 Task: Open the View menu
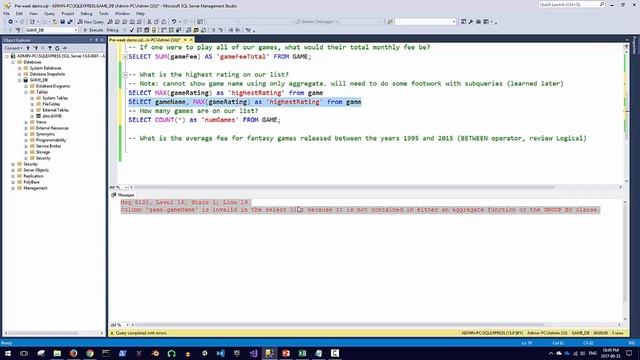tap(33, 13)
